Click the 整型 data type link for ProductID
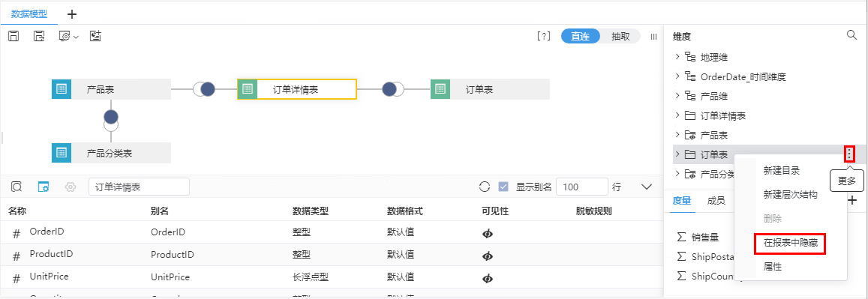The width and height of the screenshot is (868, 299). click(x=301, y=255)
